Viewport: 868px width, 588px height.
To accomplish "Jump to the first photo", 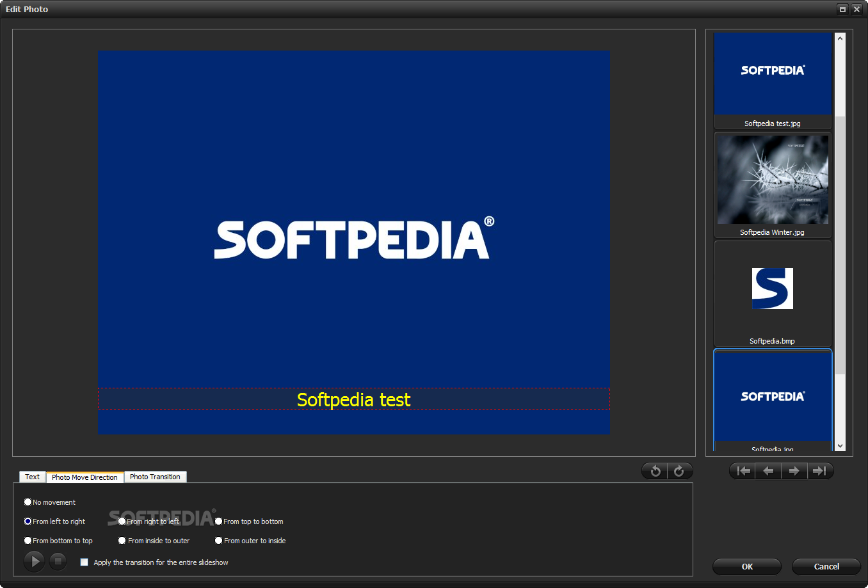I will pos(743,471).
